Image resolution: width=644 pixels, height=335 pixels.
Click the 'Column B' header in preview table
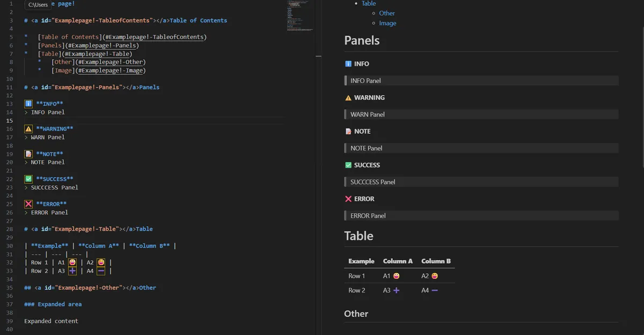tap(436, 261)
